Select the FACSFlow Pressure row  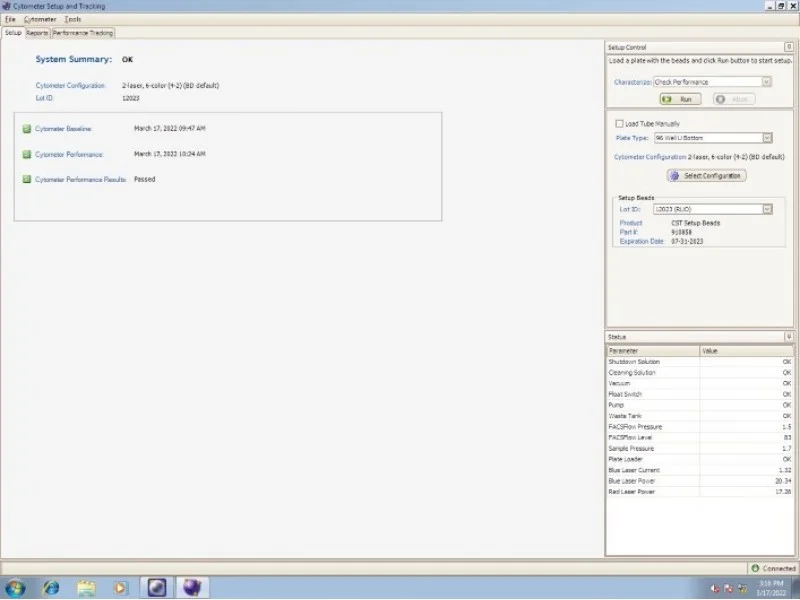click(699, 427)
